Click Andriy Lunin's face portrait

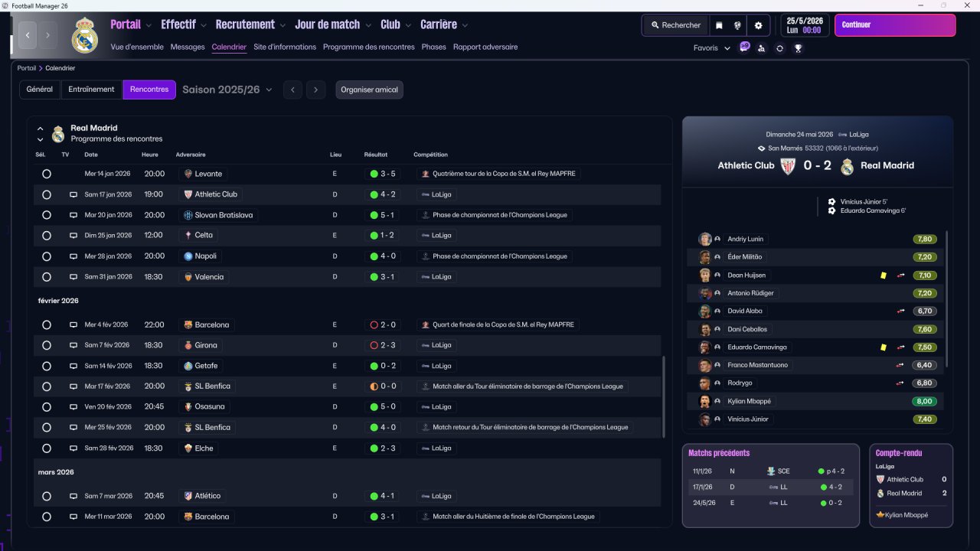[705, 239]
